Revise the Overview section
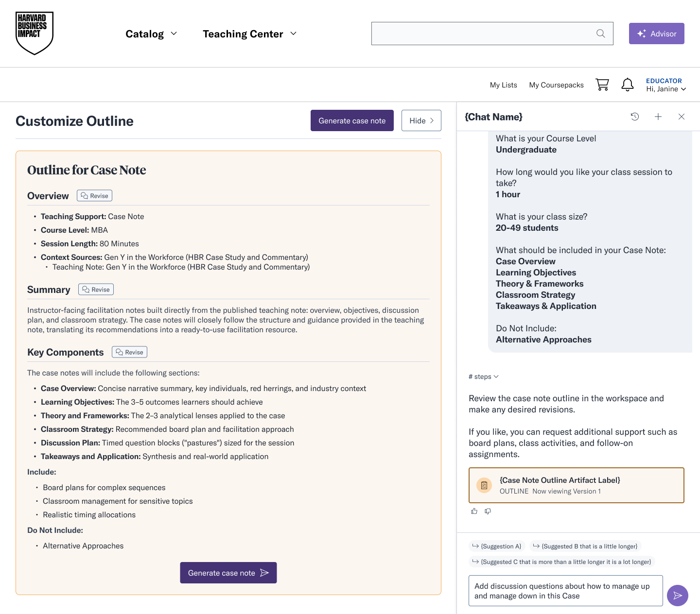The height and width of the screenshot is (614, 700). point(94,196)
